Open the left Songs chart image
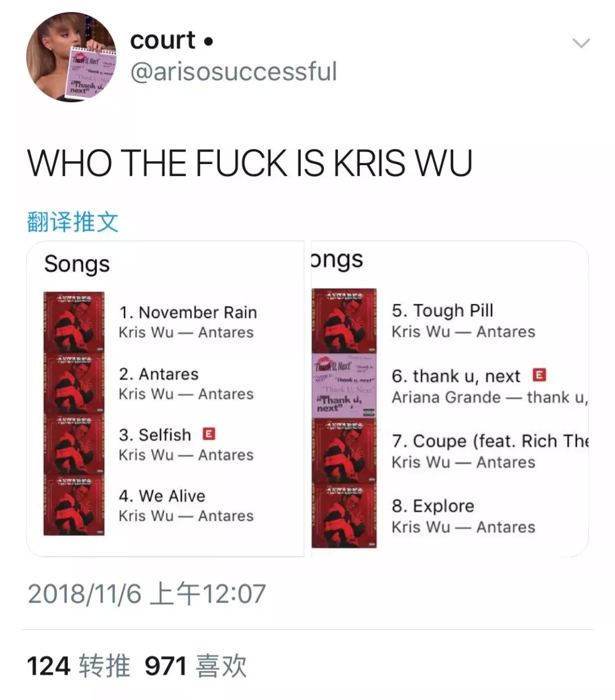The image size is (615, 700). click(x=165, y=399)
